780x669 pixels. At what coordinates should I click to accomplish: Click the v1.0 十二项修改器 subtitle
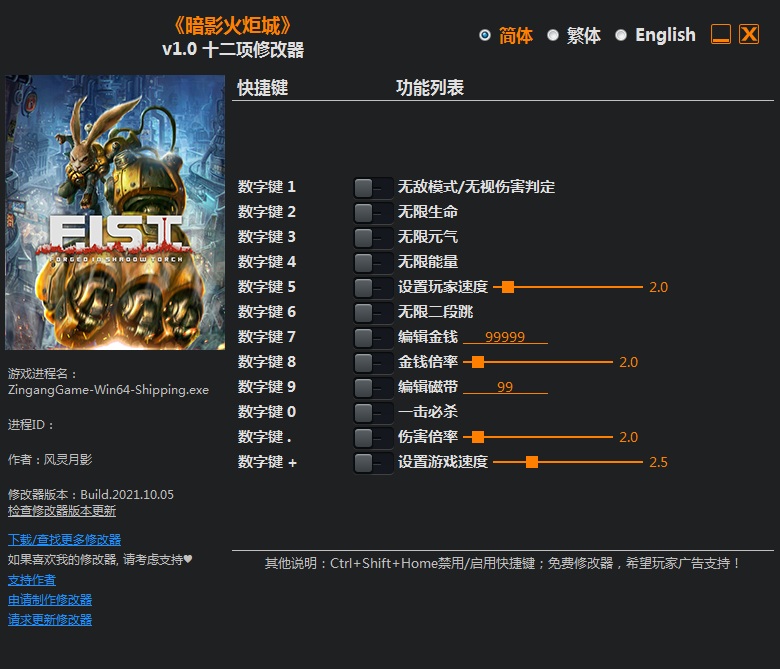pos(233,50)
